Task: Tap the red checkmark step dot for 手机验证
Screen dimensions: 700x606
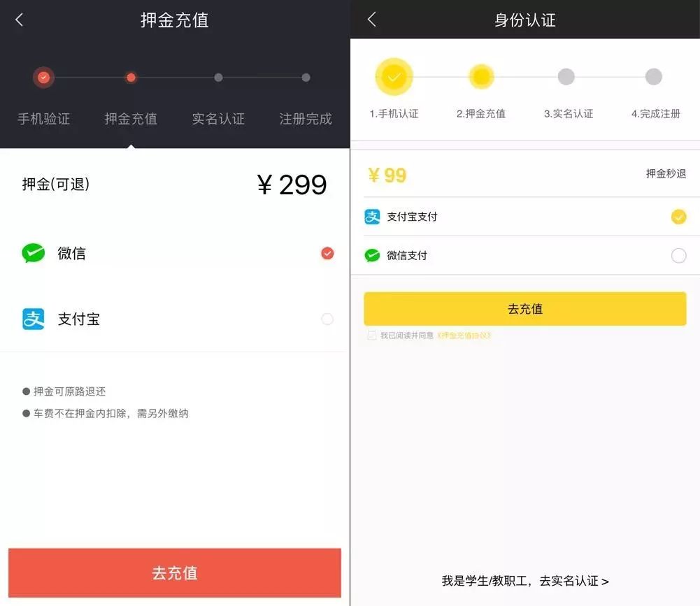Action: [43, 78]
